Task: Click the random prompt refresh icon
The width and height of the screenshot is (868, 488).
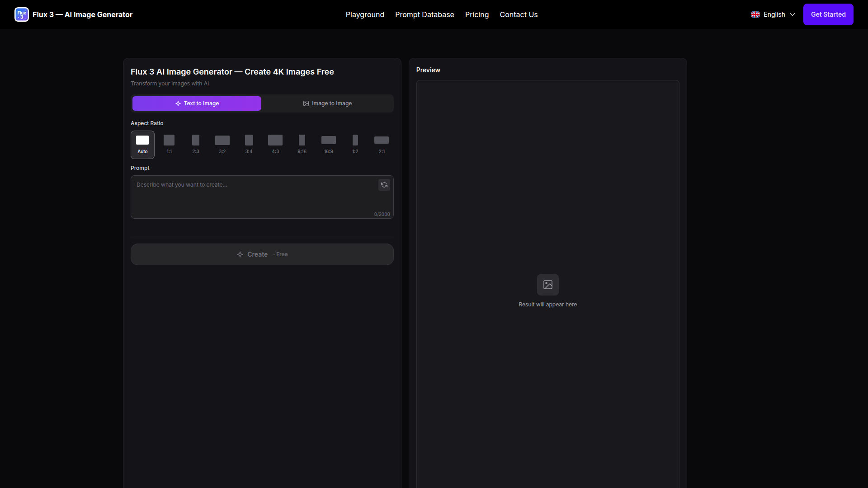Action: click(x=384, y=185)
